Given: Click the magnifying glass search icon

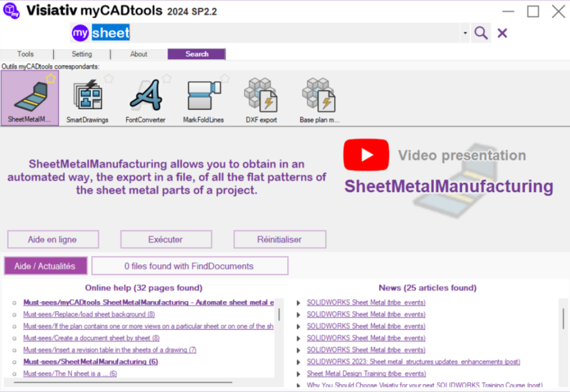Looking at the screenshot, I should pos(481,33).
